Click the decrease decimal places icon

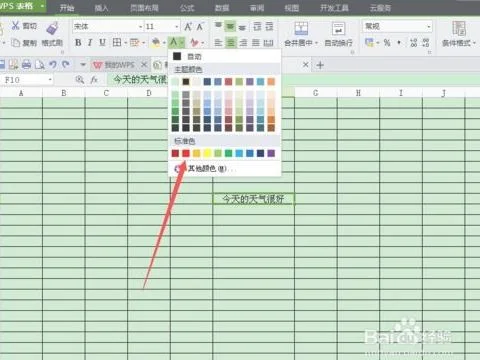pos(426,43)
